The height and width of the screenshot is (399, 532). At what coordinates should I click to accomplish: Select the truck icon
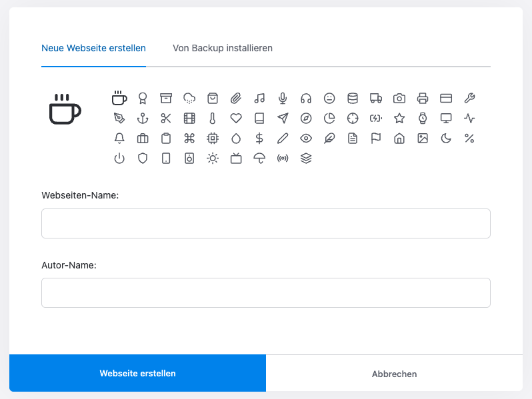tap(376, 99)
